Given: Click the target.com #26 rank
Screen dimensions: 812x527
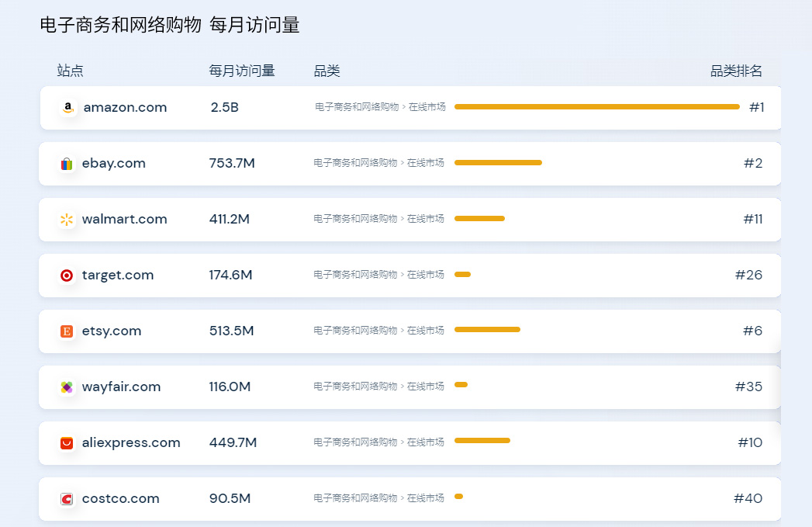Looking at the screenshot, I should [x=748, y=275].
